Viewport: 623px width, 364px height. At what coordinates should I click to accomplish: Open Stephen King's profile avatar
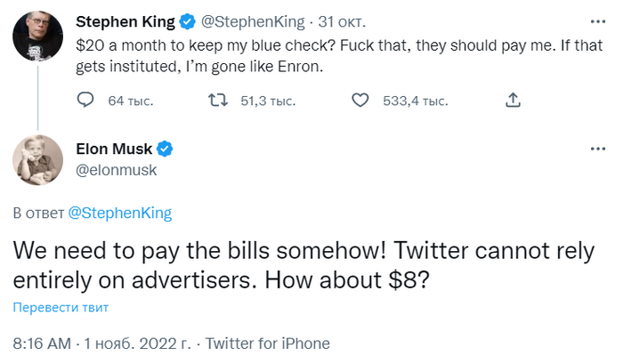[x=36, y=36]
